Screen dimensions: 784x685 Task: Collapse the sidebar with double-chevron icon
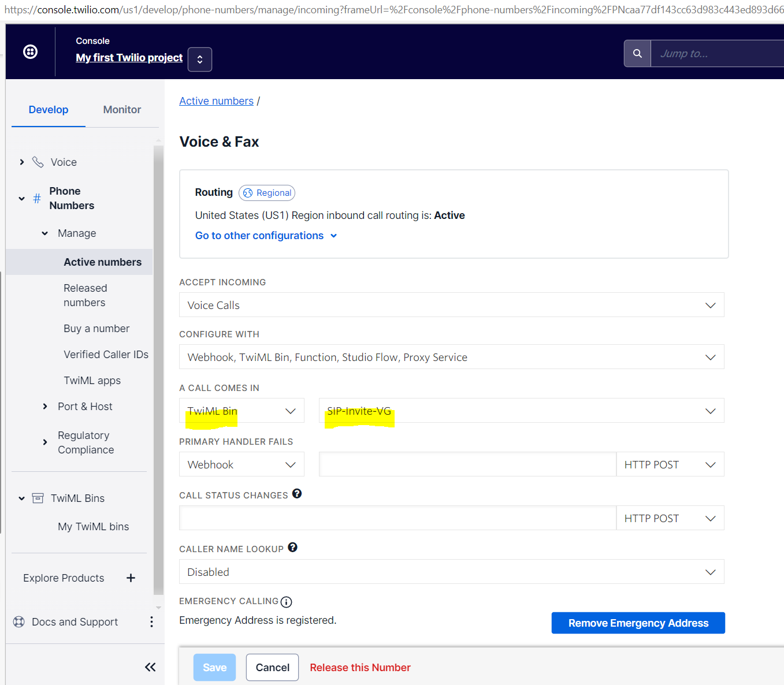coord(150,667)
